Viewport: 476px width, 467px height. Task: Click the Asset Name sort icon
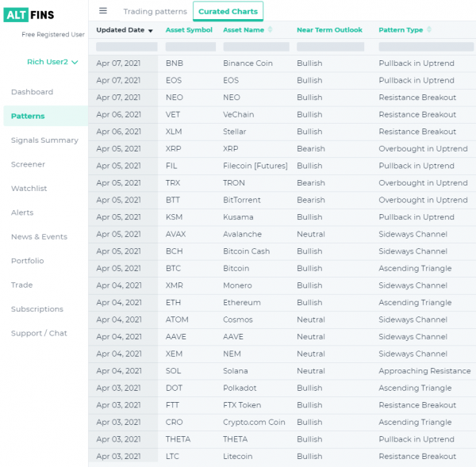point(271,30)
